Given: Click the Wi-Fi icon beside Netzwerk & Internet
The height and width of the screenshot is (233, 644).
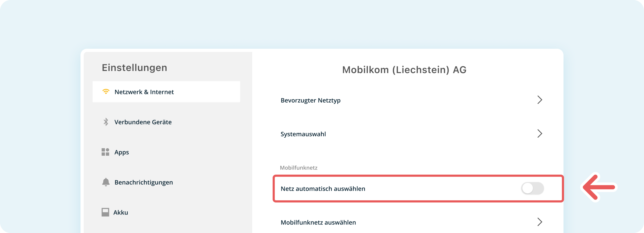Looking at the screenshot, I should click(x=106, y=92).
